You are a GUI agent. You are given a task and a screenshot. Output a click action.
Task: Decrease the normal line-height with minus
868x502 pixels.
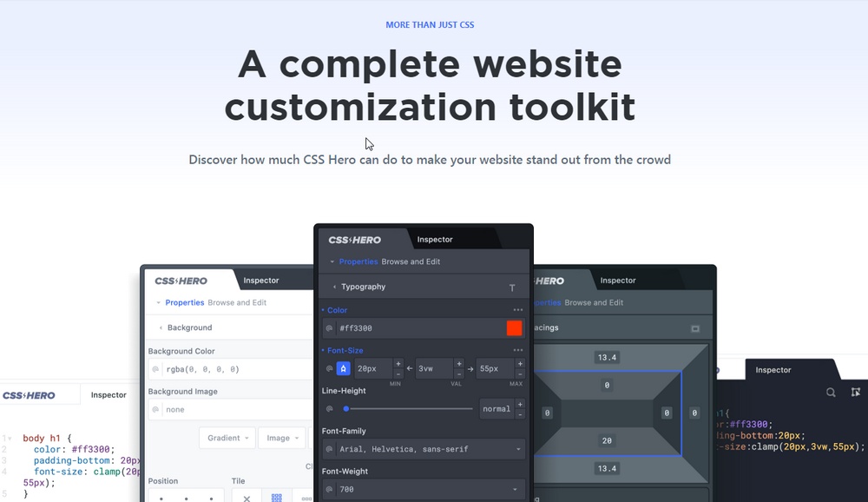point(520,414)
